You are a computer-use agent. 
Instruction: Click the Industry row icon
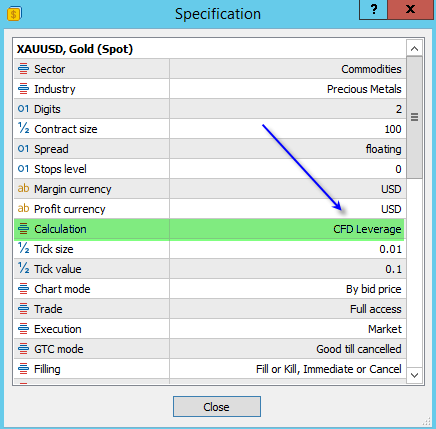(x=23, y=89)
